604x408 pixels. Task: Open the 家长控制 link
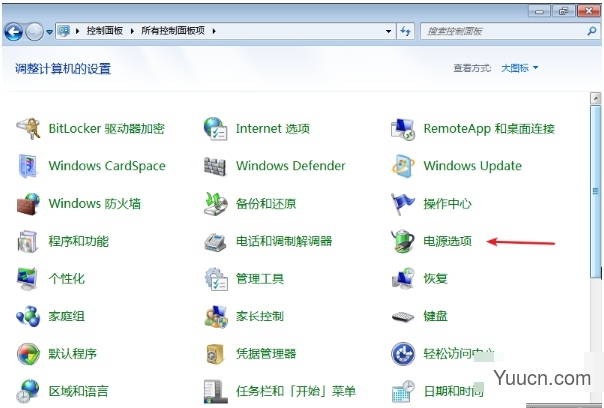point(260,316)
